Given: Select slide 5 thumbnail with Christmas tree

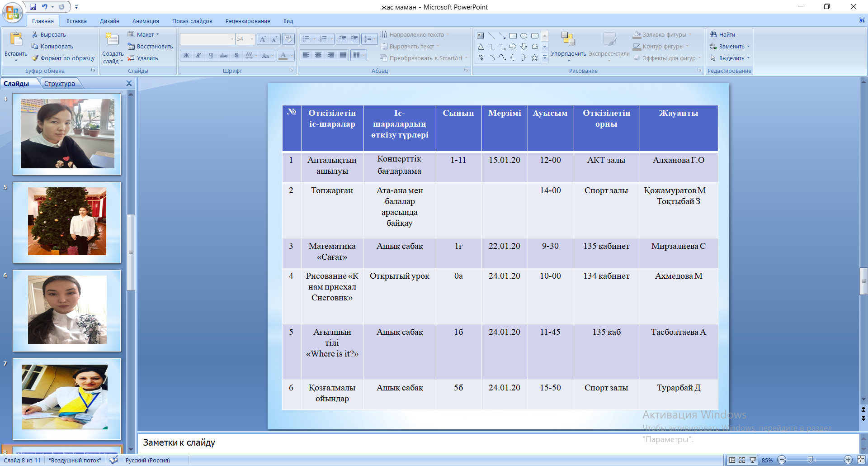Looking at the screenshot, I should 67,222.
